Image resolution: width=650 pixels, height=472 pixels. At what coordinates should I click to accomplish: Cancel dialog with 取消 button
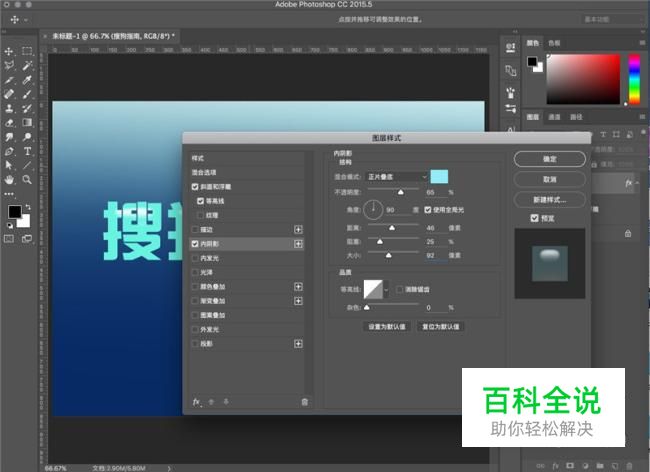pos(550,179)
